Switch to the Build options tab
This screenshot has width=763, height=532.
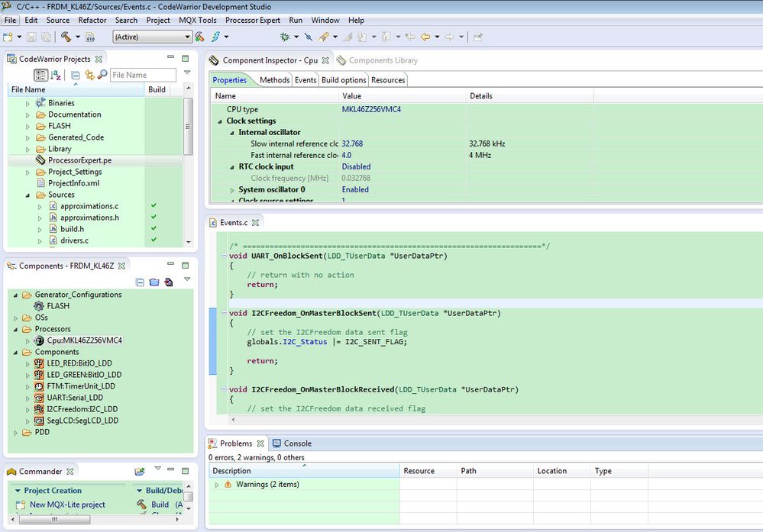tap(344, 79)
